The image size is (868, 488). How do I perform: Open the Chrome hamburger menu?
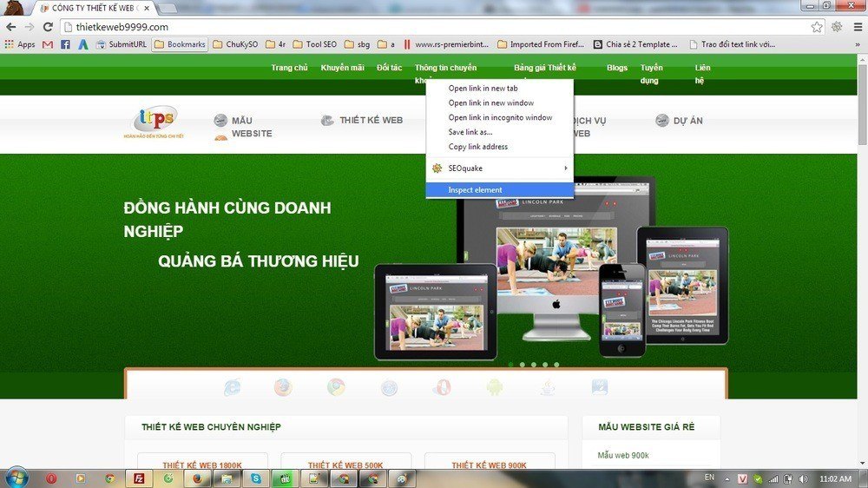click(858, 27)
